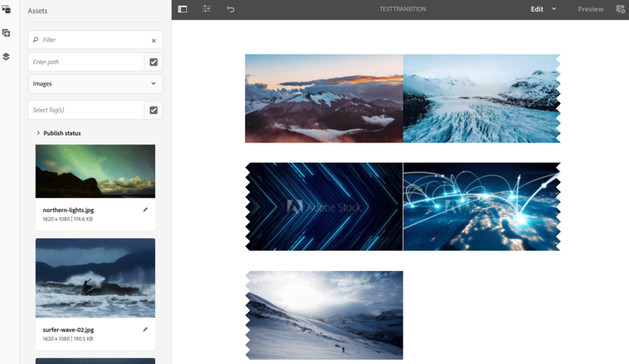Screen dimensions: 629x364
Task: Open annotations icon in top bar
Action: click(x=621, y=9)
